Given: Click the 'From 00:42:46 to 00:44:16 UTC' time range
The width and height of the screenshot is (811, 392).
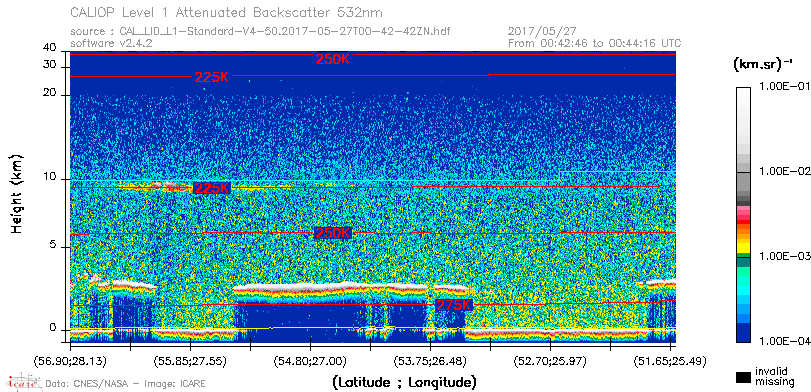Looking at the screenshot, I should click(595, 43).
